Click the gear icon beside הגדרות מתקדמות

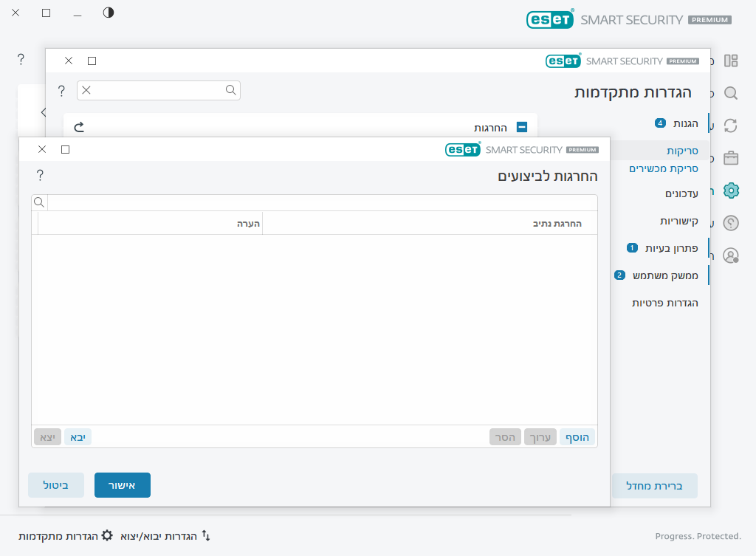click(x=107, y=535)
